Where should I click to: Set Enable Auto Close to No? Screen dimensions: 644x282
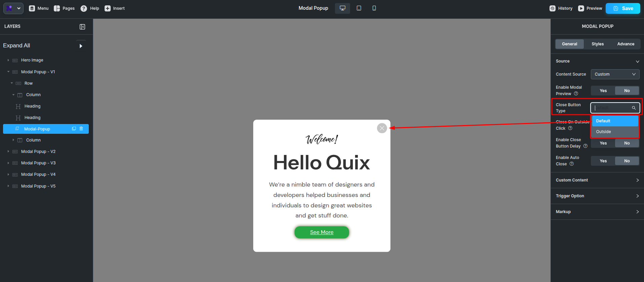point(627,161)
